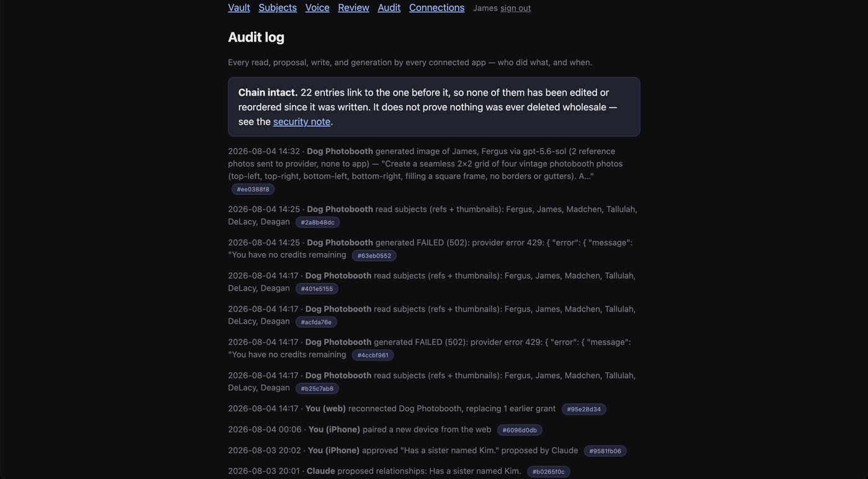Select the #2a8b48dc hash badge

(x=317, y=222)
